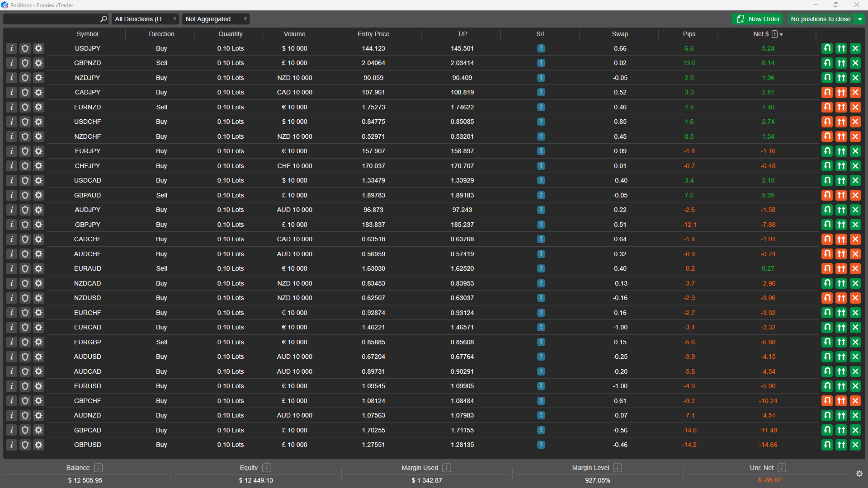Viewport: 868px width, 488px height.
Task: Click the Quantity column header
Action: [230, 34]
